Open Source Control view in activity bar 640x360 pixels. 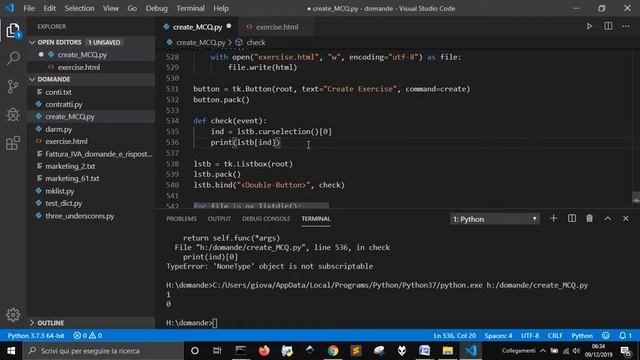(13, 86)
